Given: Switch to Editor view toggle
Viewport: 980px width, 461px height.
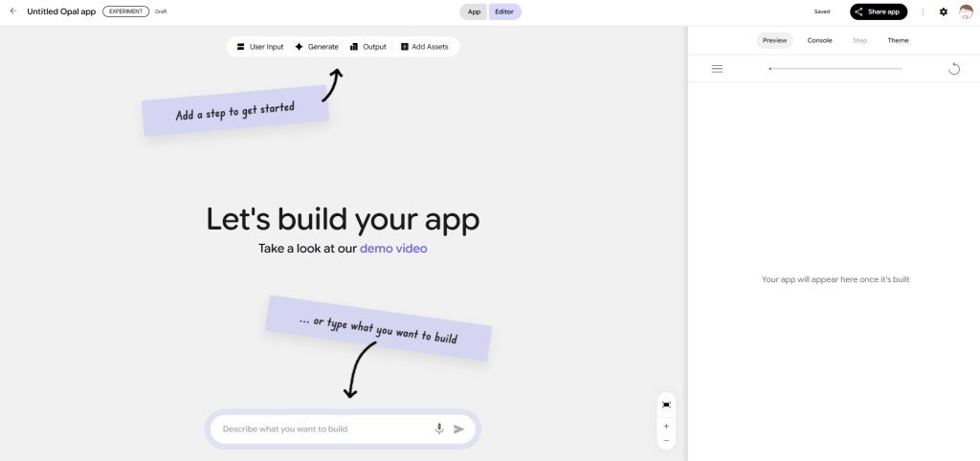Looking at the screenshot, I should tap(504, 11).
